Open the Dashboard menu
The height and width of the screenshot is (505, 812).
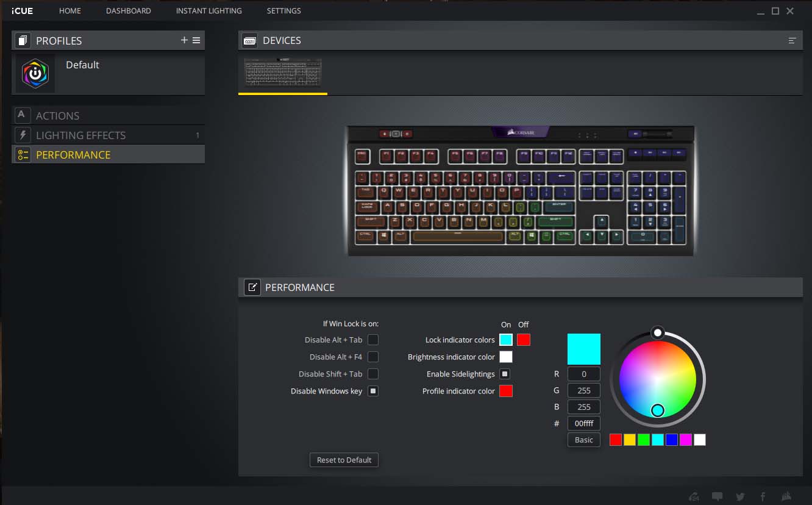[x=128, y=11]
